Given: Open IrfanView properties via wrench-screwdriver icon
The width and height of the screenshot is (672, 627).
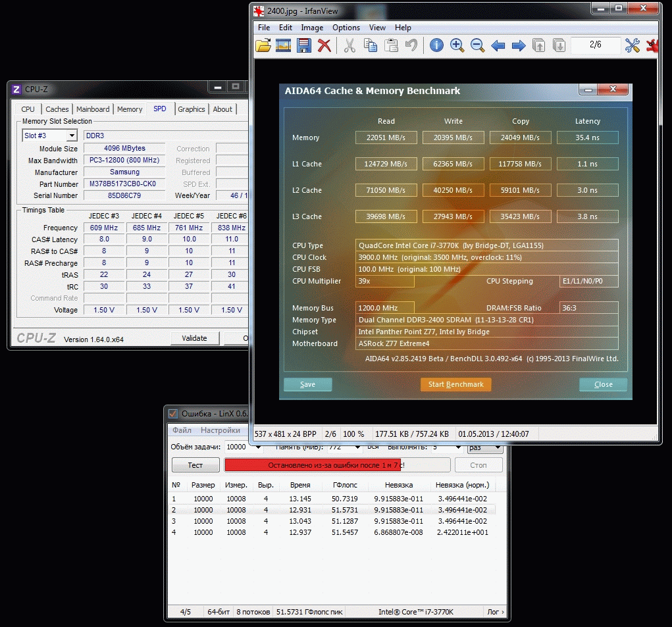Looking at the screenshot, I should [x=633, y=45].
